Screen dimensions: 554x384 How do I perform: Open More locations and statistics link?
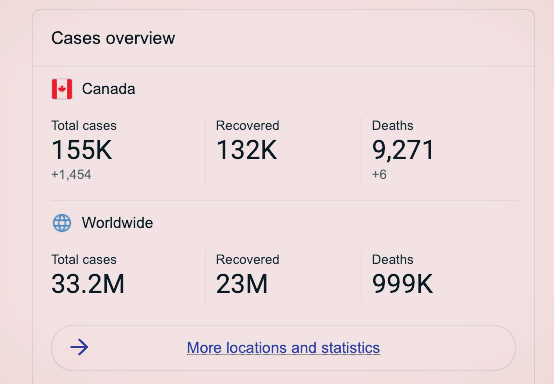283,348
